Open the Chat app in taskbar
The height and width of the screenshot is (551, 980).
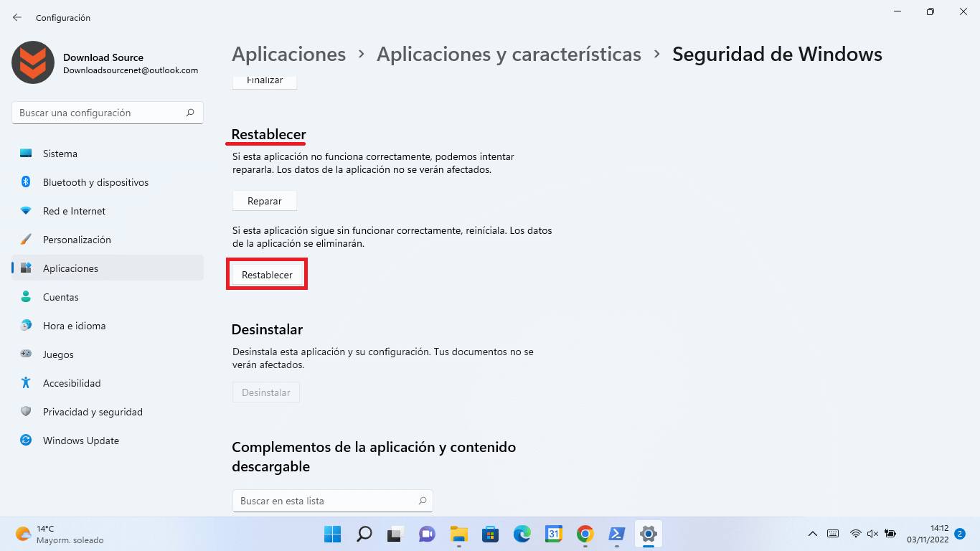428,534
